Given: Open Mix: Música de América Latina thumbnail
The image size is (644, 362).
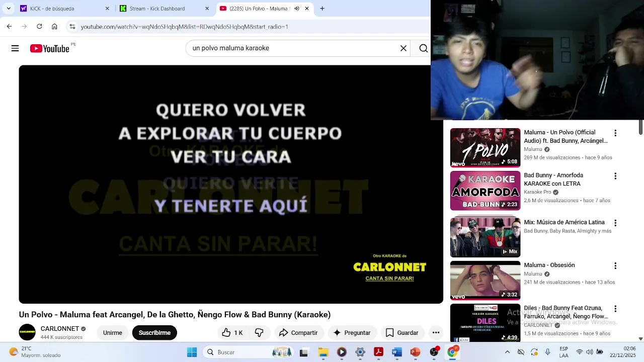Looking at the screenshot, I should click(485, 237).
